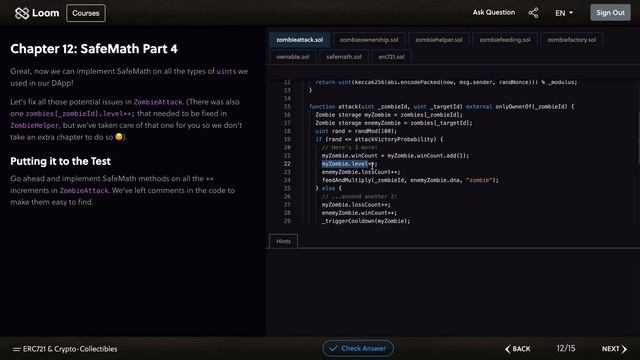Click code line 28 enemyZombie.winCount++
Viewport: 640px width, 360px height.
click(359, 213)
